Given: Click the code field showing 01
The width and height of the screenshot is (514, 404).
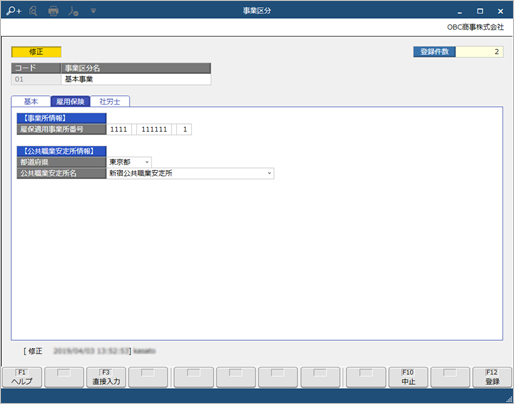Looking at the screenshot, I should tap(36, 79).
